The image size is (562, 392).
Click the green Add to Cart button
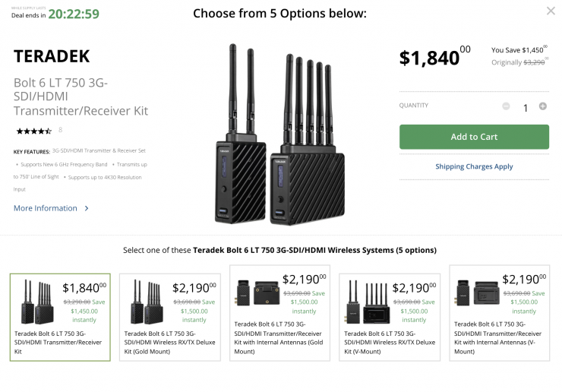(x=474, y=137)
